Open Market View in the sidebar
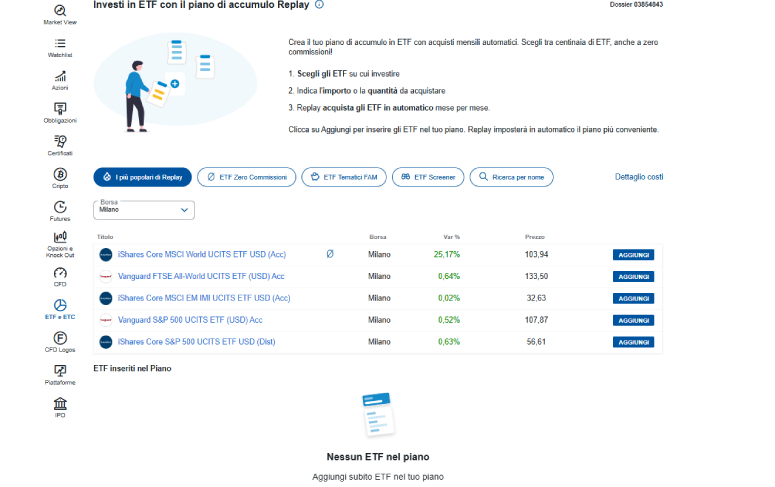This screenshot has width=775, height=487. tap(60, 14)
